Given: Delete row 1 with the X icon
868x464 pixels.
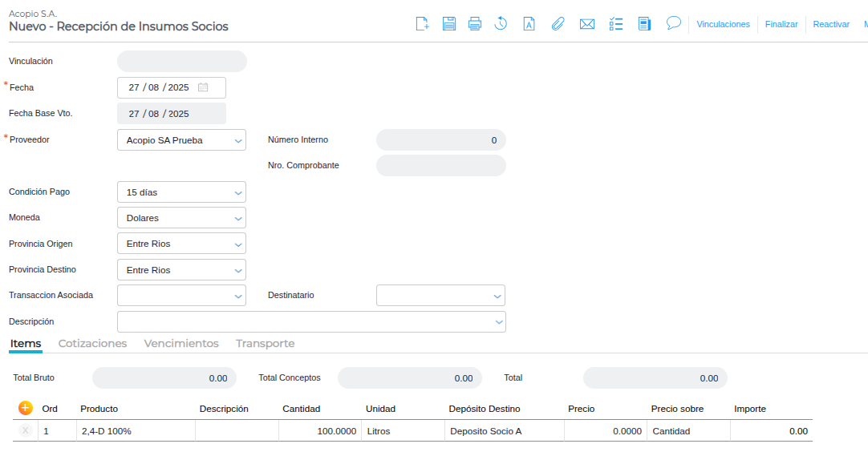Looking at the screenshot, I should pos(25,431).
